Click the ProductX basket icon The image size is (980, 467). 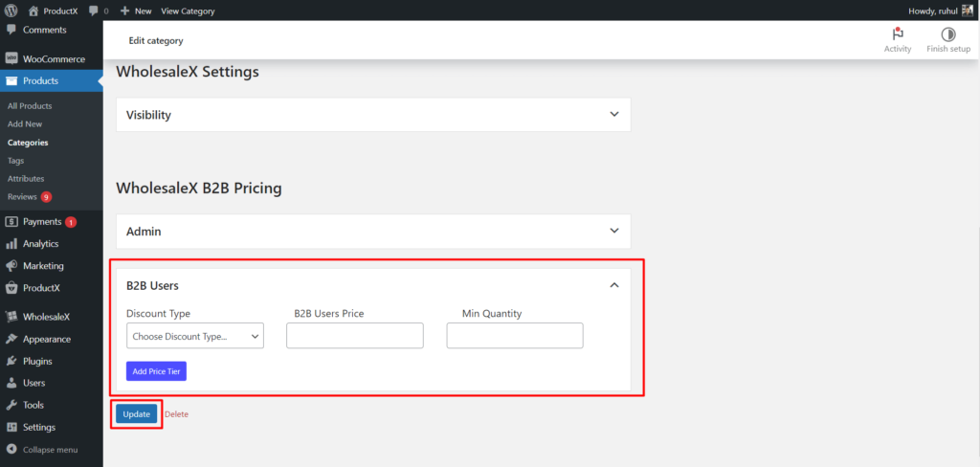[11, 288]
